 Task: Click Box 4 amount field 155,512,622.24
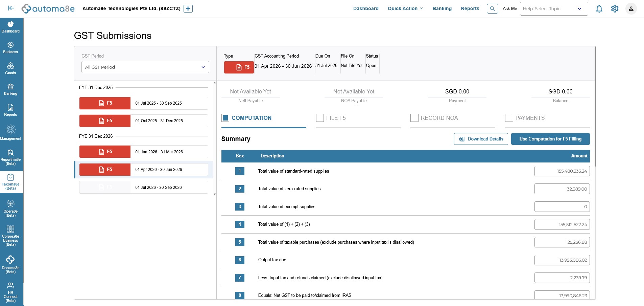coord(562,224)
